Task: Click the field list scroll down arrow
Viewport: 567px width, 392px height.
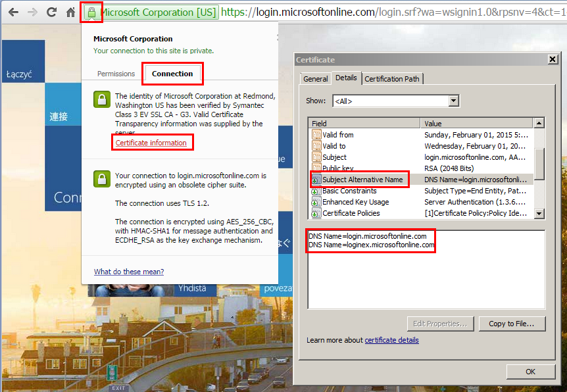Action: (x=539, y=213)
